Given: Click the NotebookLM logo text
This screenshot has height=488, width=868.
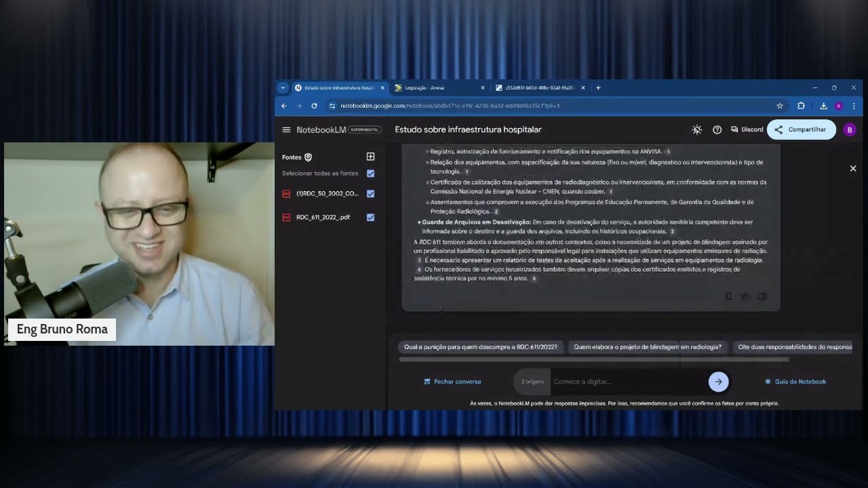Looking at the screenshot, I should tap(321, 129).
